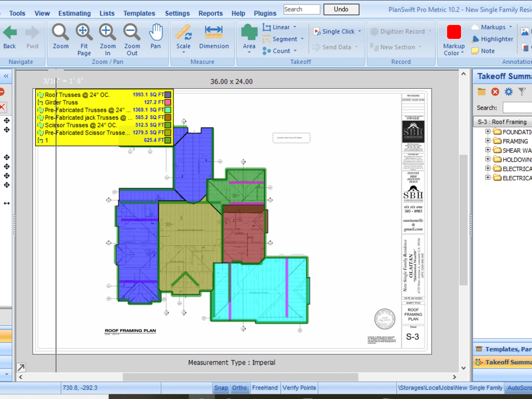Select the Dimension measure tool

214,32
